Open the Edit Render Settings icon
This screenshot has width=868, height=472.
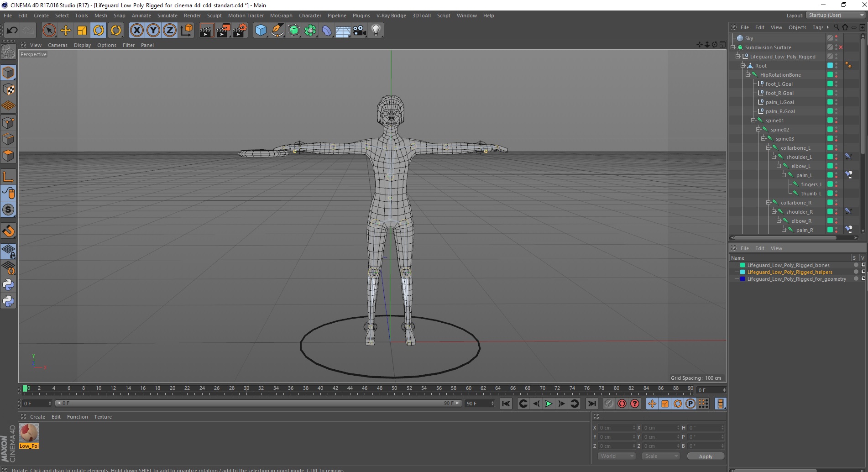240,31
